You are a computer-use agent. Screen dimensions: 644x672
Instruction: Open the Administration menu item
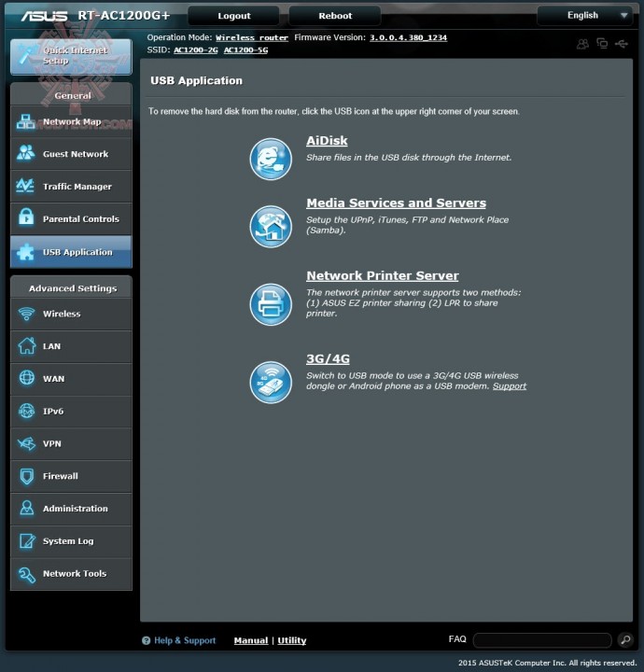pyautogui.click(x=71, y=509)
